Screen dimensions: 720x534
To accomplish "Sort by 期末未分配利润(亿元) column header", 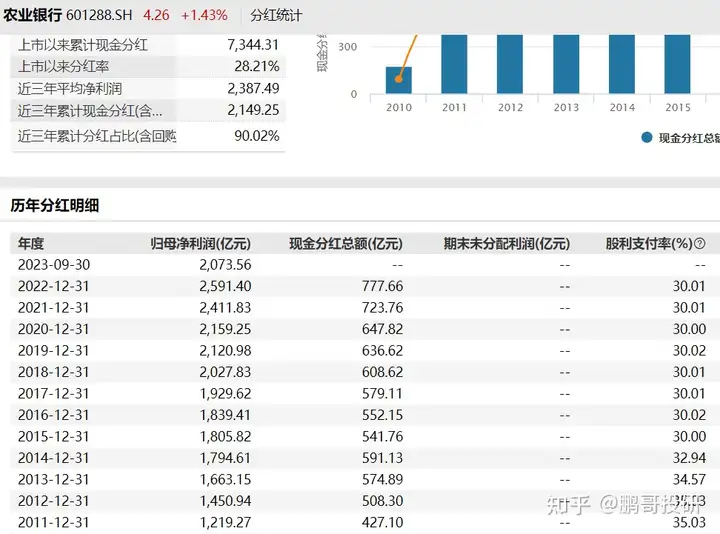I will click(x=507, y=243).
